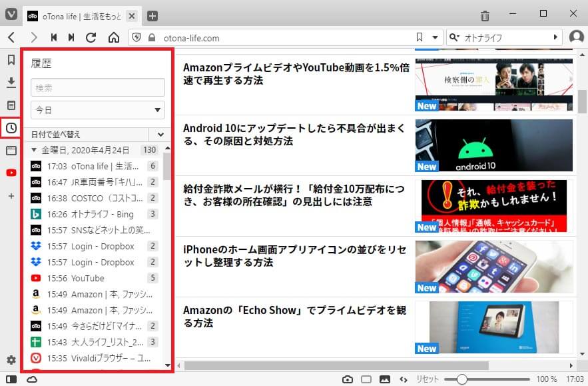Click the otona-life.com address field
This screenshot has height=386, width=588.
pyautogui.click(x=287, y=37)
